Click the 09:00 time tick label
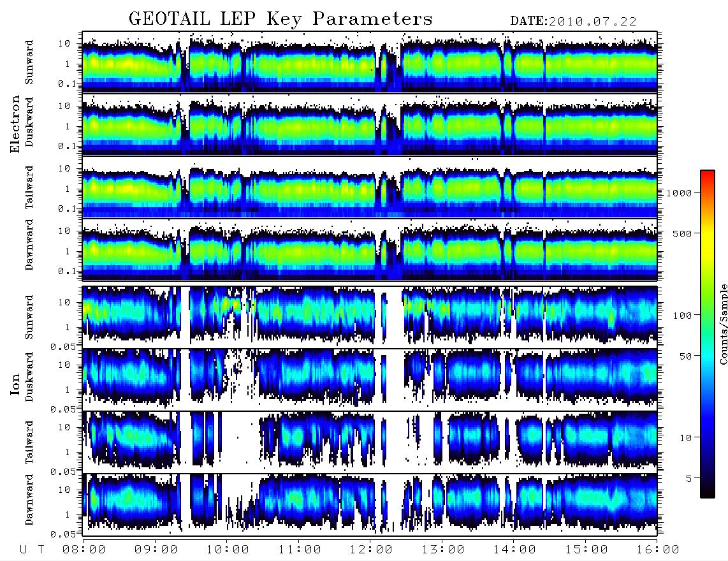Image resolution: width=728 pixels, height=561 pixels. click(x=156, y=550)
